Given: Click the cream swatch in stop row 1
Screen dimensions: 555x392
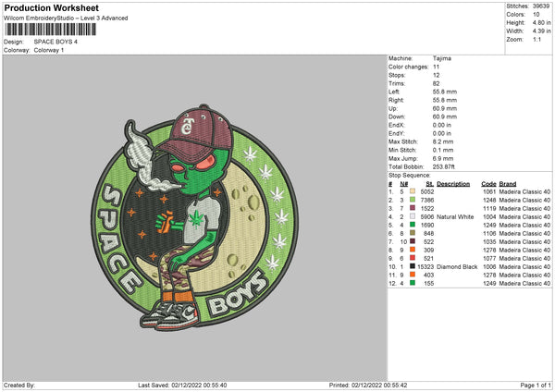Looking at the screenshot, I should click(413, 191).
